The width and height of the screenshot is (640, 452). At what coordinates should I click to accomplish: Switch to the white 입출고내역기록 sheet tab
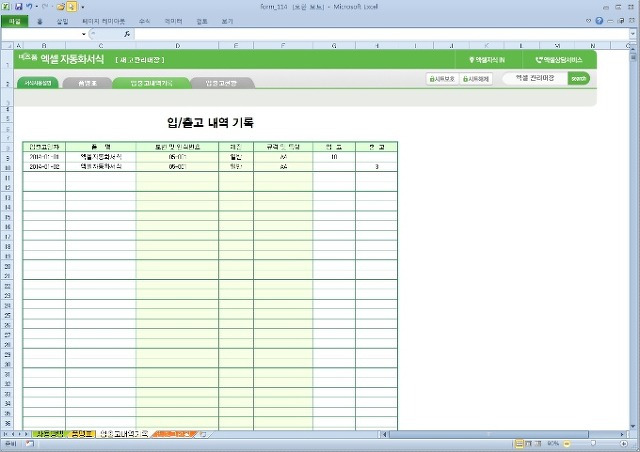[x=124, y=434]
